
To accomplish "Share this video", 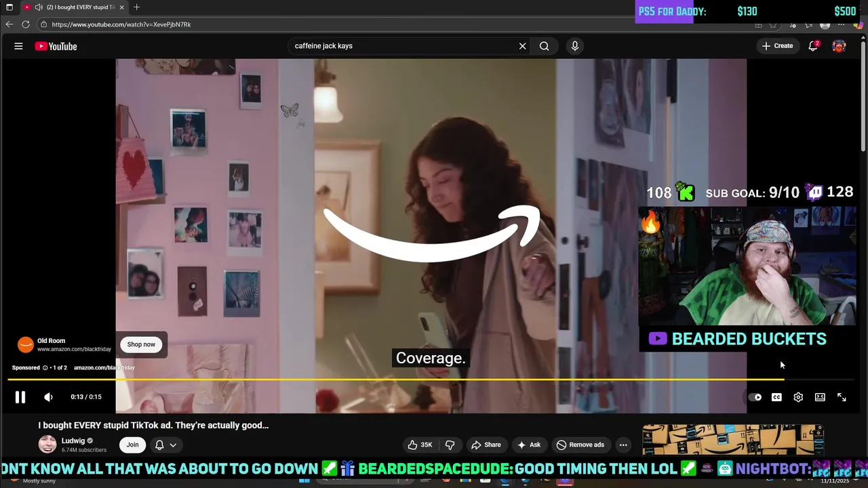I will pos(486,445).
